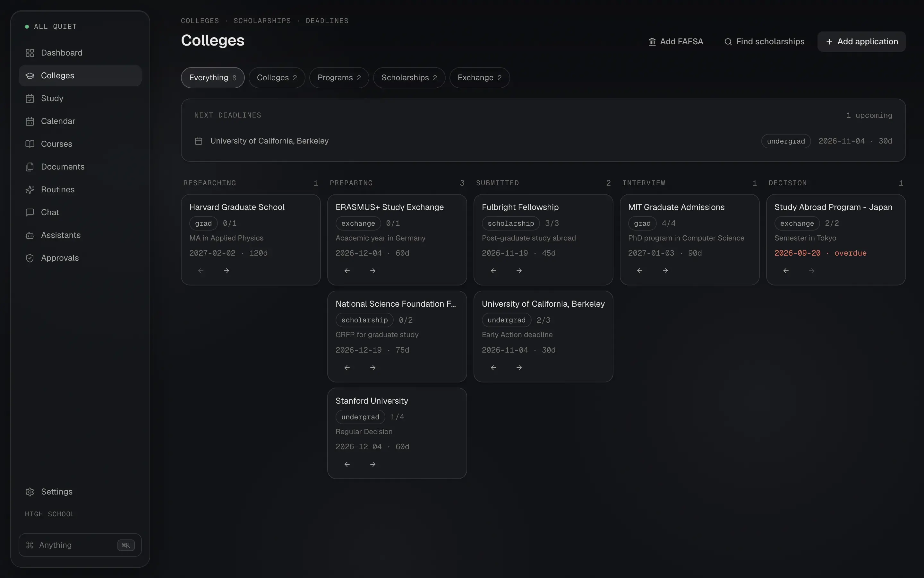This screenshot has width=924, height=578.
Task: Click the DEADLINES breadcrumb text
Action: [x=327, y=21]
